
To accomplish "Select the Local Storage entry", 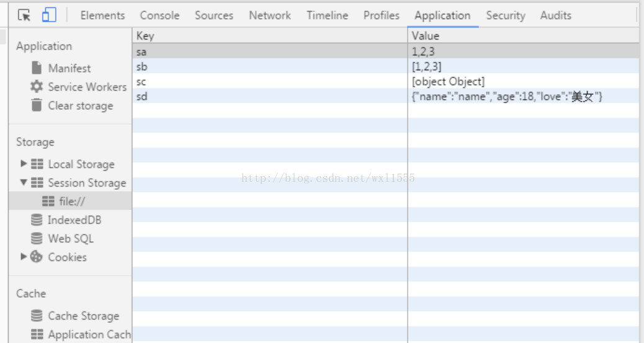I will pos(81,164).
